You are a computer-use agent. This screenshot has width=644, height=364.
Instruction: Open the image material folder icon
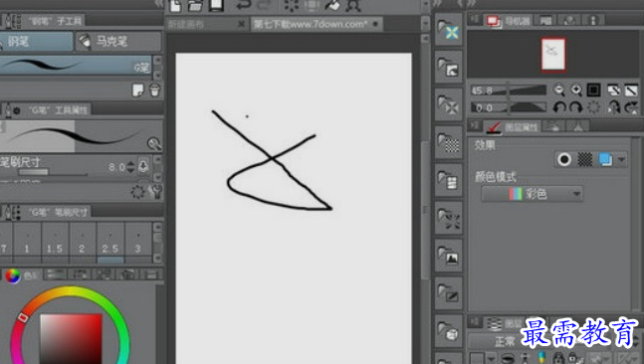[449, 68]
